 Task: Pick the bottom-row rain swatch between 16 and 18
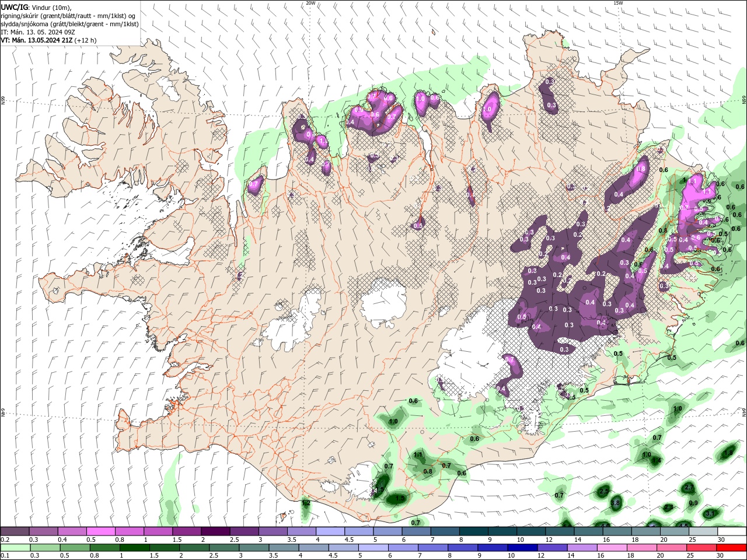(613, 548)
